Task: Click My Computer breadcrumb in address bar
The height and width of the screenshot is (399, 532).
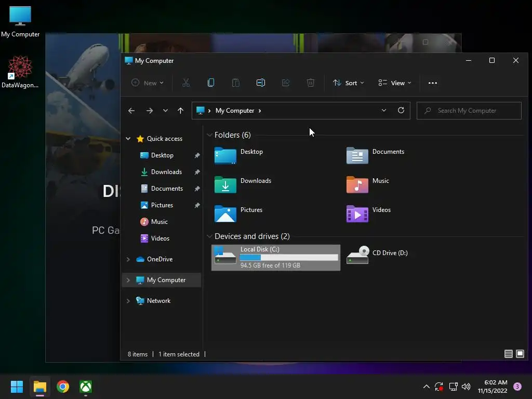Action: click(235, 111)
